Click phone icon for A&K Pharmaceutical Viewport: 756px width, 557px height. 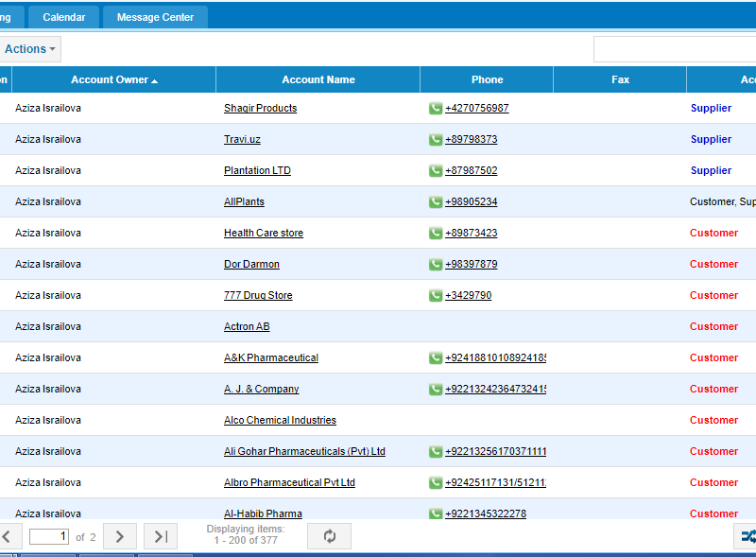tap(436, 357)
